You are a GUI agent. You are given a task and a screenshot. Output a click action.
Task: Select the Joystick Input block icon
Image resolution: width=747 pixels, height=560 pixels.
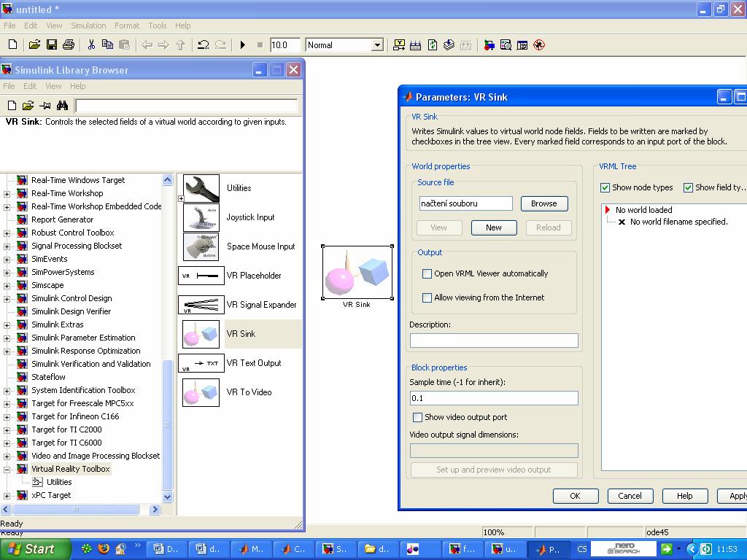tap(201, 217)
